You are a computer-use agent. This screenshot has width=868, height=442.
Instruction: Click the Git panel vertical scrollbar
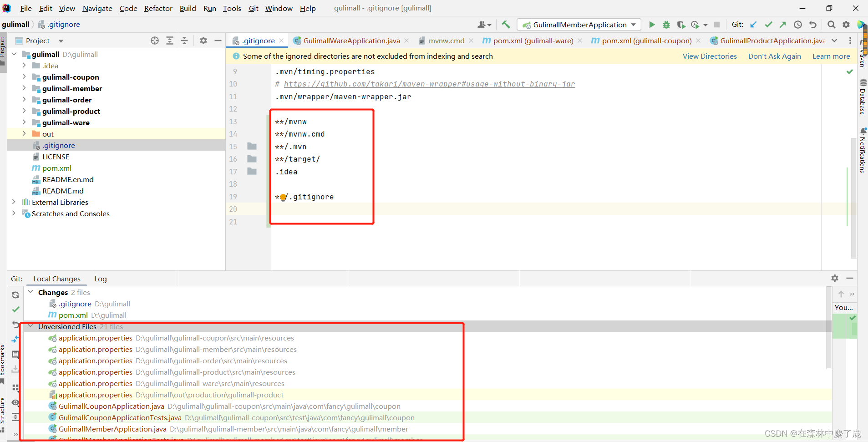click(x=829, y=328)
